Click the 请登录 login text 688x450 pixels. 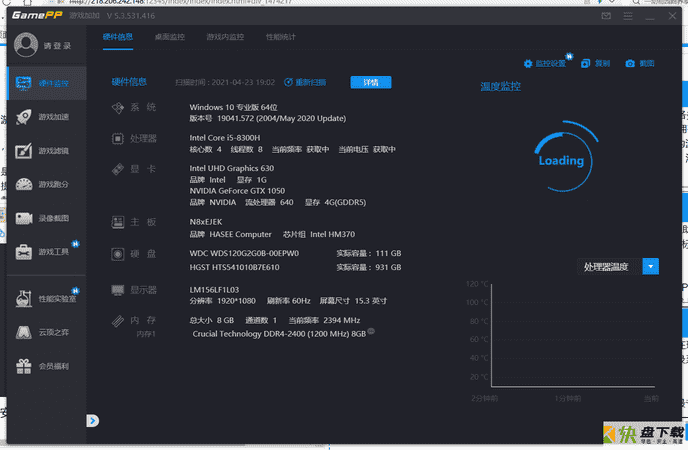point(57,46)
